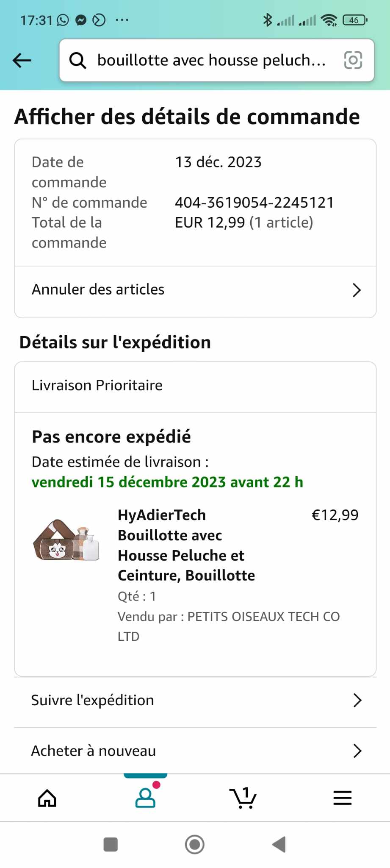Open the shopping cart icon
The height and width of the screenshot is (868, 390).
243,798
